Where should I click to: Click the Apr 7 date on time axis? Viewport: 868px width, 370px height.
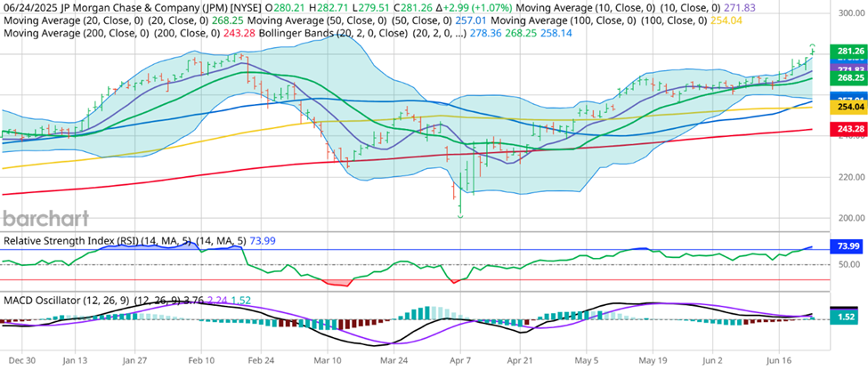click(x=458, y=362)
